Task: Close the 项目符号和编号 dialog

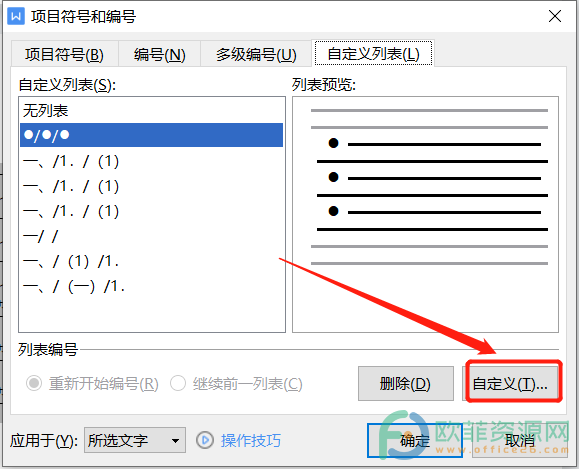Action: 555,16
